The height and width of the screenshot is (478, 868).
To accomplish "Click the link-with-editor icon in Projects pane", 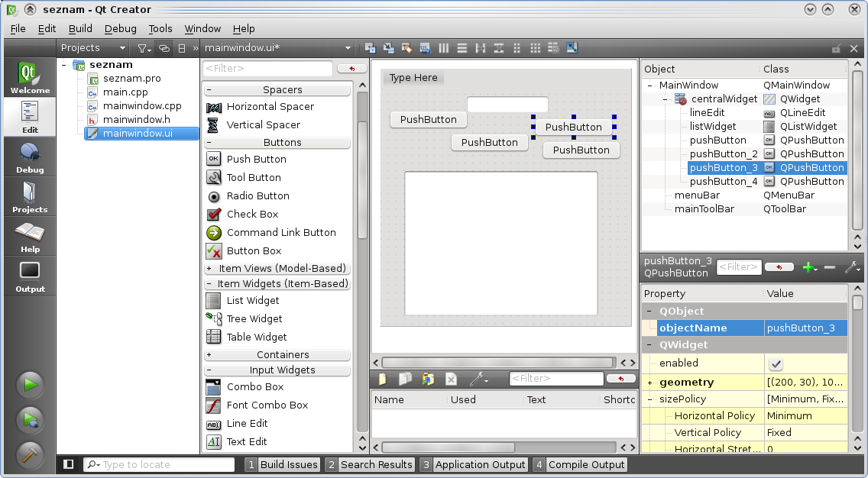I will coord(164,48).
